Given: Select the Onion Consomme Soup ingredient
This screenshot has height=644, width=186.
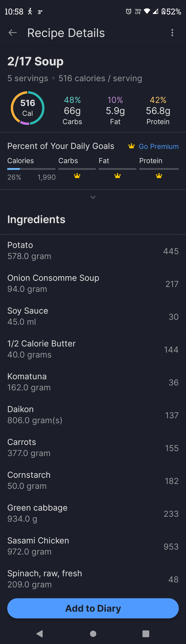Looking at the screenshot, I should (x=93, y=284).
